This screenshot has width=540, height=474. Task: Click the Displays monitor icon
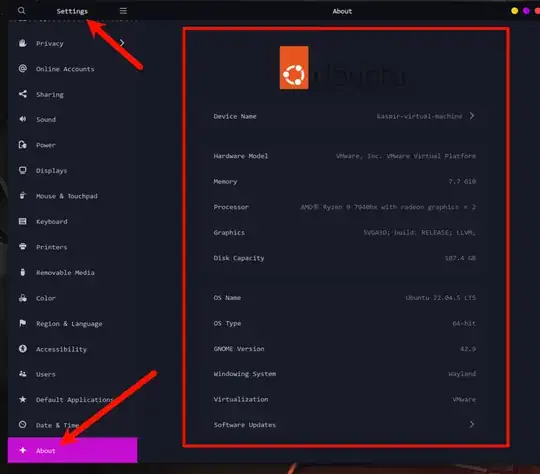coord(23,170)
